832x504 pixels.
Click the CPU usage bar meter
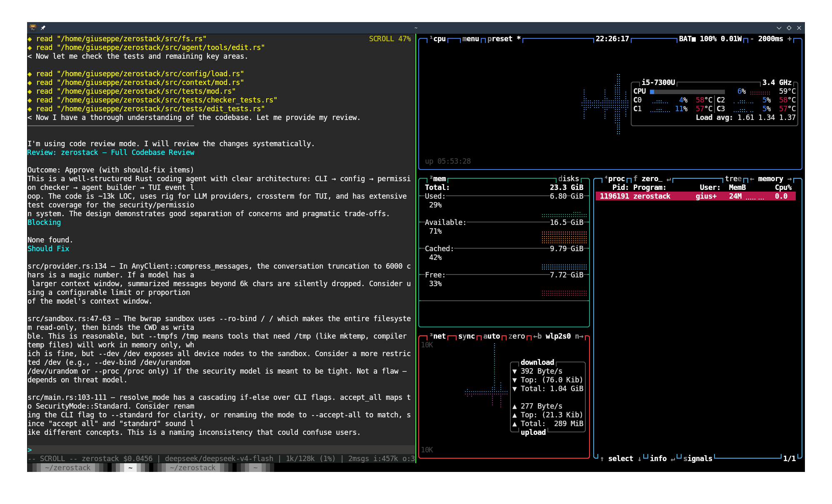click(687, 92)
